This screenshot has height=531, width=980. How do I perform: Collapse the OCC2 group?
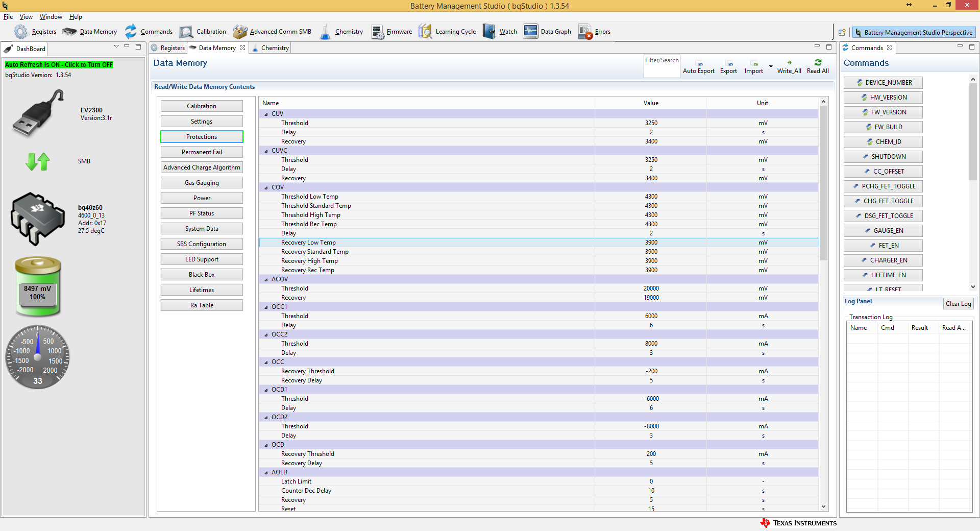point(266,335)
